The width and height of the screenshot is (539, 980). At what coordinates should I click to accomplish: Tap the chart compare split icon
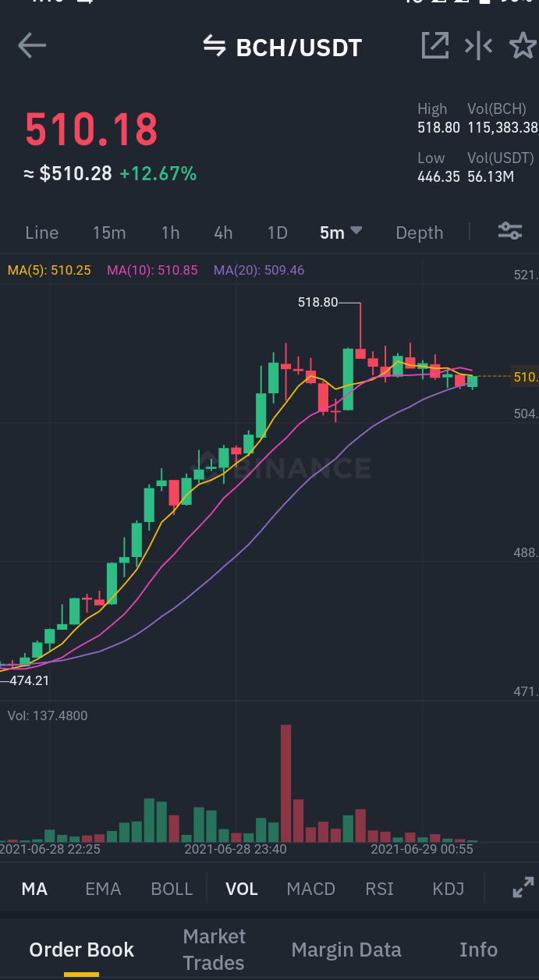point(478,46)
